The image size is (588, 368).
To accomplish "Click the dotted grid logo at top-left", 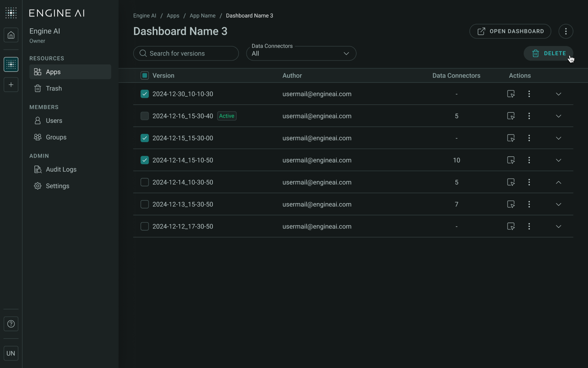I will pos(11,13).
